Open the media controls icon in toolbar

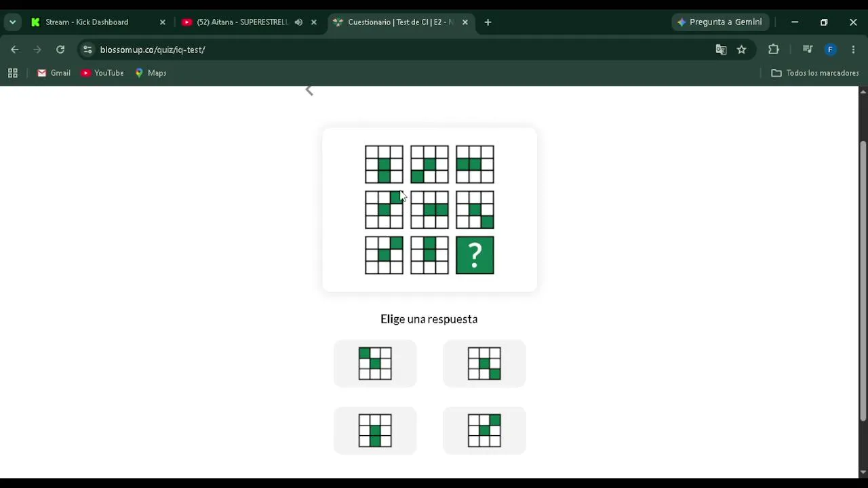pyautogui.click(x=807, y=49)
